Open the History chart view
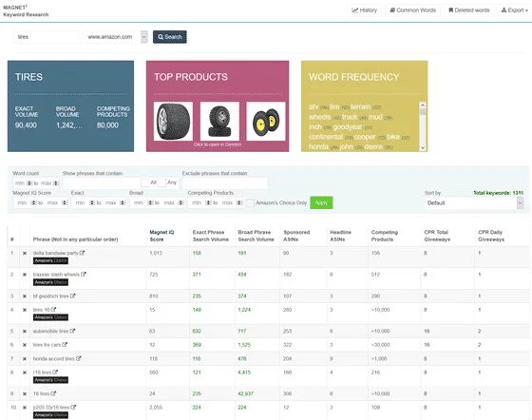The image size is (532, 420). 365,10
